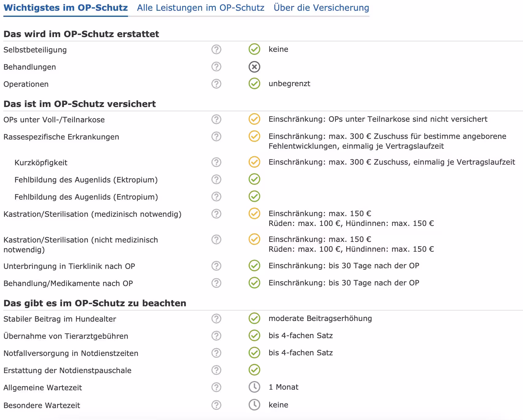Show help for Selbstbeteiligung
Screen dimensions: 523x420
point(216,49)
